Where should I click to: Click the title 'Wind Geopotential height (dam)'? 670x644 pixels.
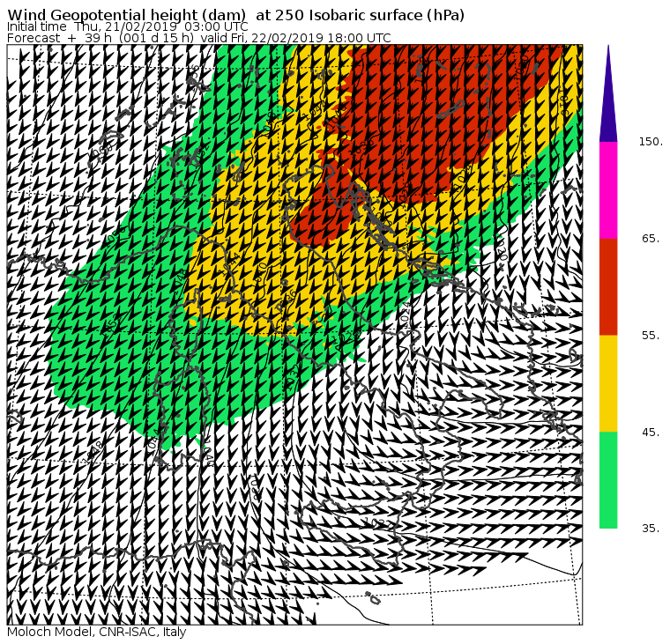click(126, 15)
